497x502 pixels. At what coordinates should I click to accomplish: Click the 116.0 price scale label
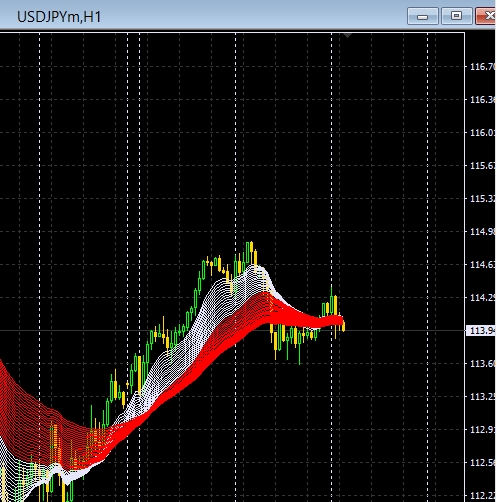point(483,133)
